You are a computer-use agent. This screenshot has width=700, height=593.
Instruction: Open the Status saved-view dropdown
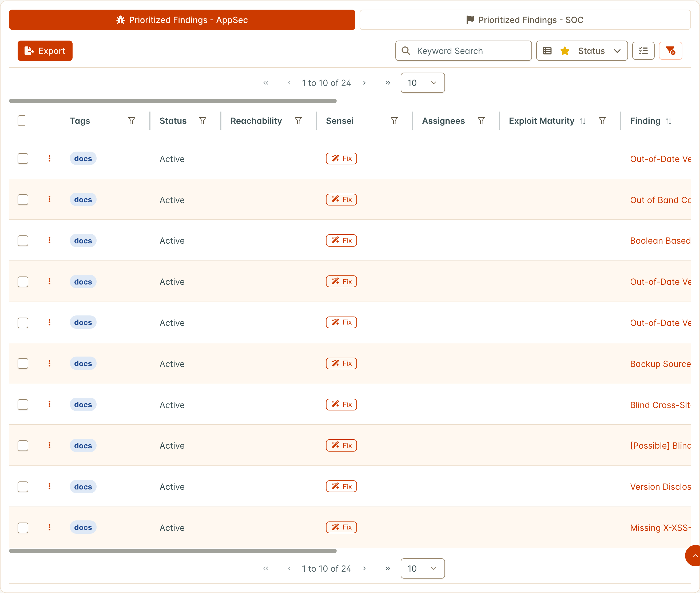pyautogui.click(x=582, y=51)
